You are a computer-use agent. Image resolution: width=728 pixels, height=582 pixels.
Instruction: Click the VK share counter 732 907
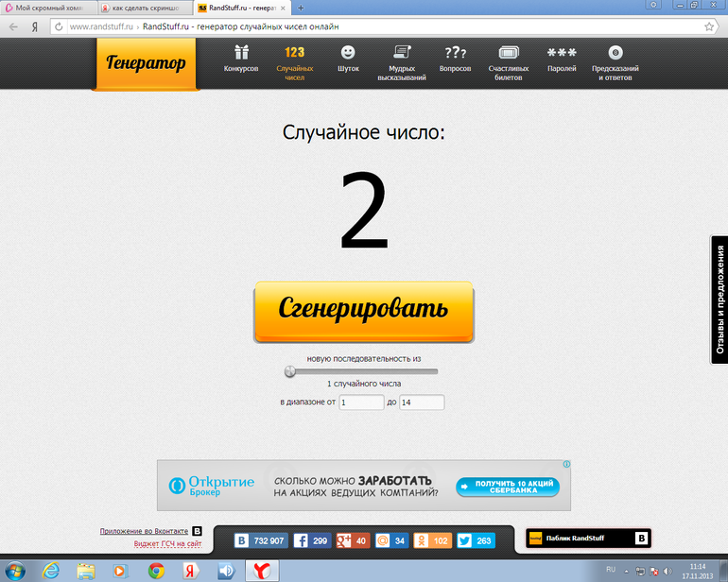click(x=260, y=540)
